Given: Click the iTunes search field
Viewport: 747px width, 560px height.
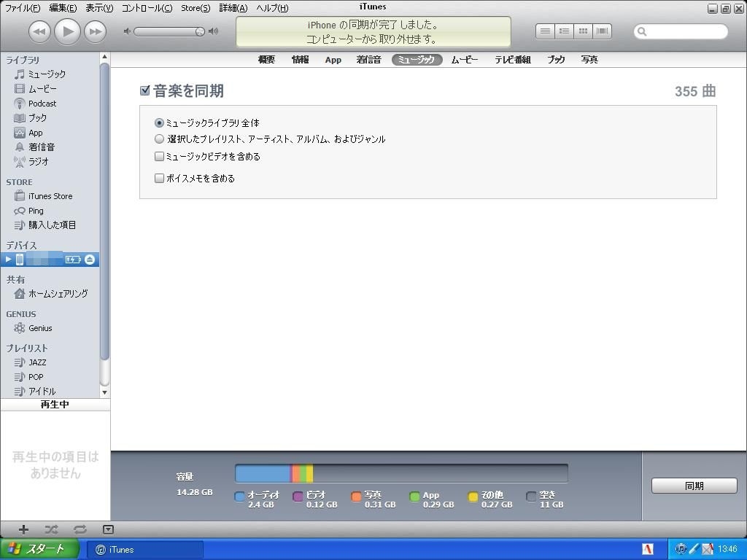Looking at the screenshot, I should coord(681,31).
